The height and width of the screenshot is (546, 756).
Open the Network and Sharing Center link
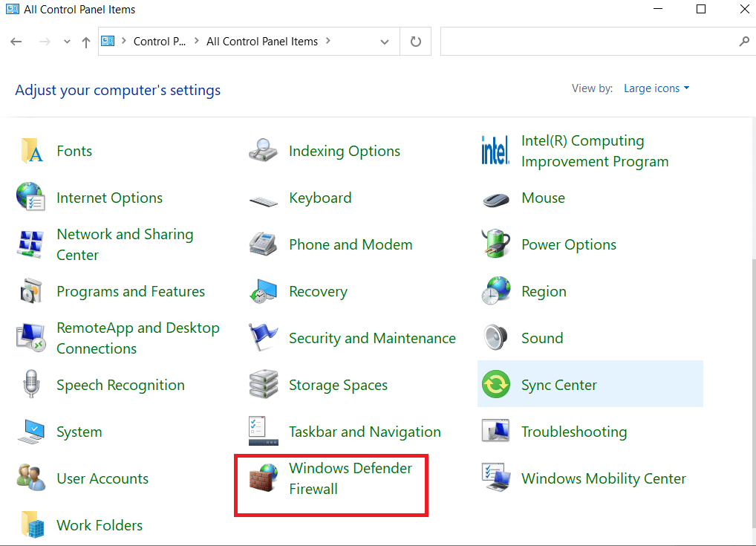coord(125,244)
